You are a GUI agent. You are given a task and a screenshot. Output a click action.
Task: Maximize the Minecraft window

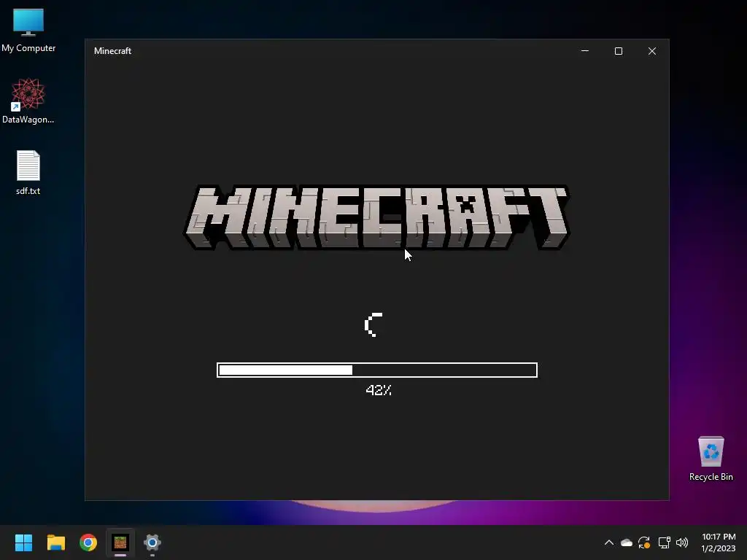coord(619,51)
